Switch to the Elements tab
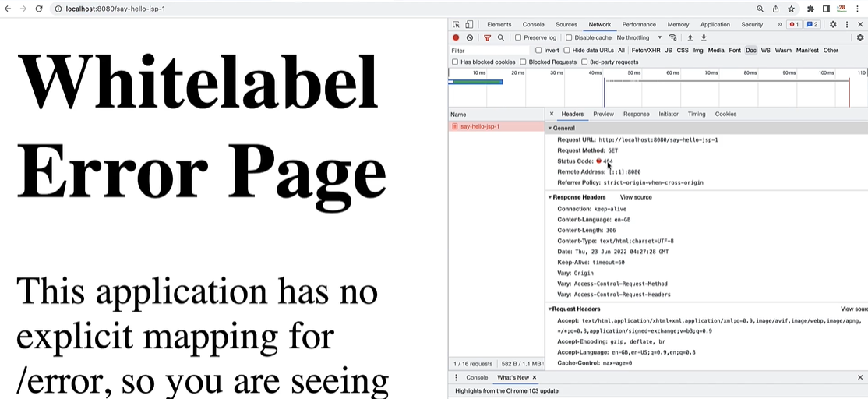The height and width of the screenshot is (399, 868). click(x=499, y=24)
